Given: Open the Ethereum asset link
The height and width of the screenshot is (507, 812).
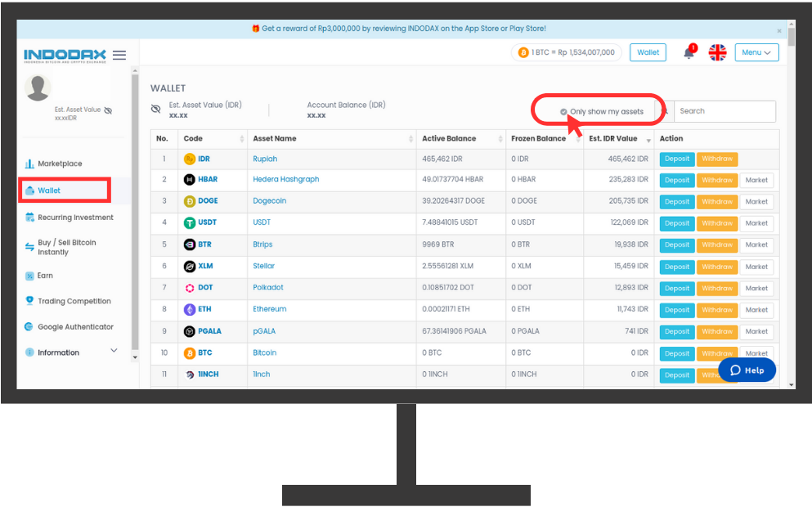Looking at the screenshot, I should point(269,309).
